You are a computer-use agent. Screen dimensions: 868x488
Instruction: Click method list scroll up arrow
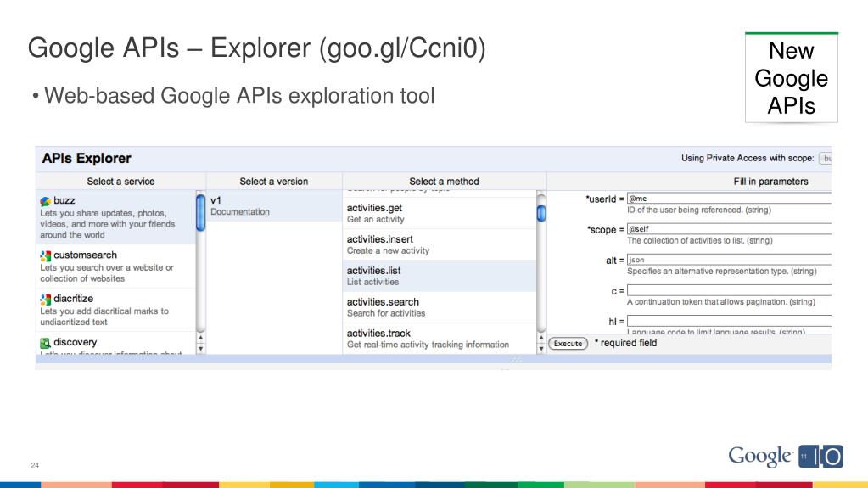[540, 337]
